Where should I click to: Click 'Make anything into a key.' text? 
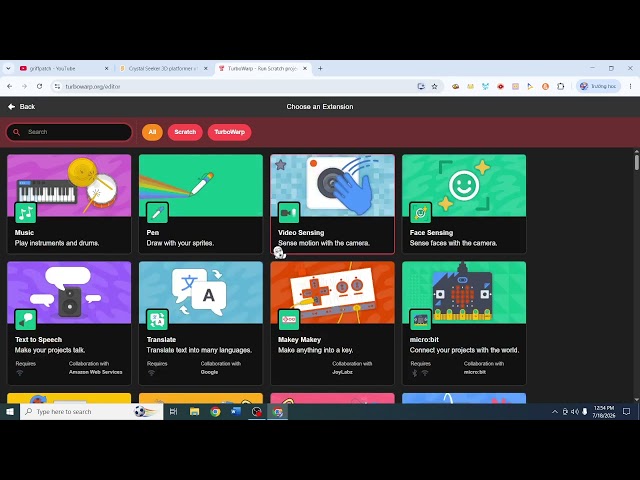316,350
